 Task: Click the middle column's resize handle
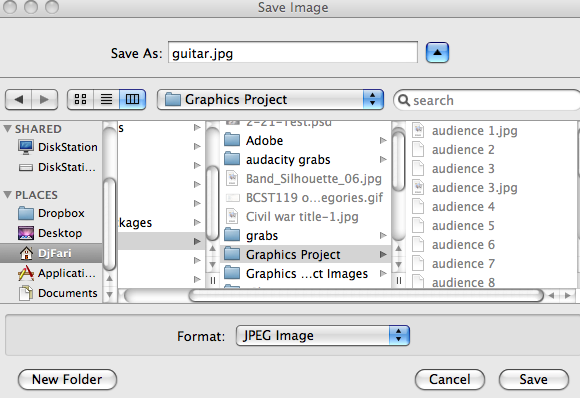pos(399,281)
